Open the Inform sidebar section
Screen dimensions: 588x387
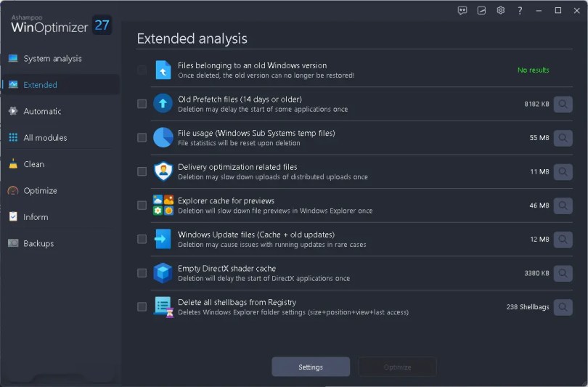point(61,217)
